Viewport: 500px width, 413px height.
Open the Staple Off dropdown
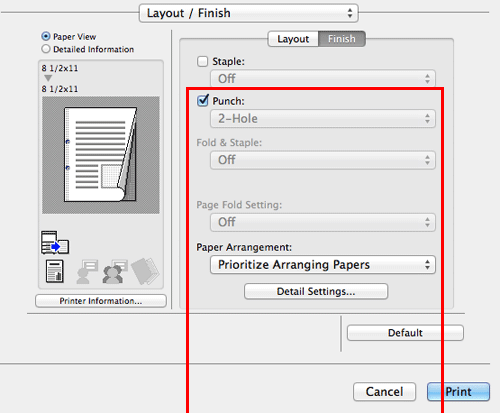[x=323, y=79]
